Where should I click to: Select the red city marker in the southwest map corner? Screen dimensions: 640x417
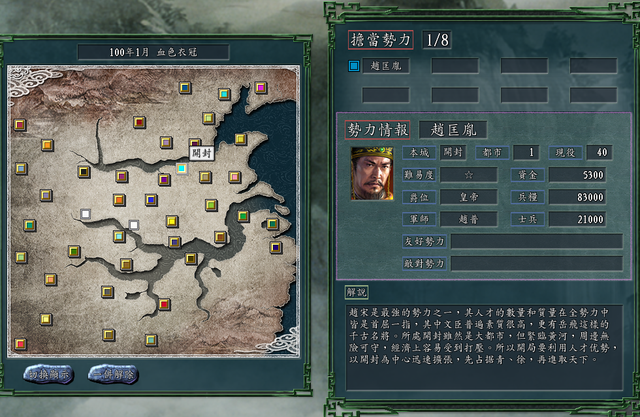click(20, 344)
